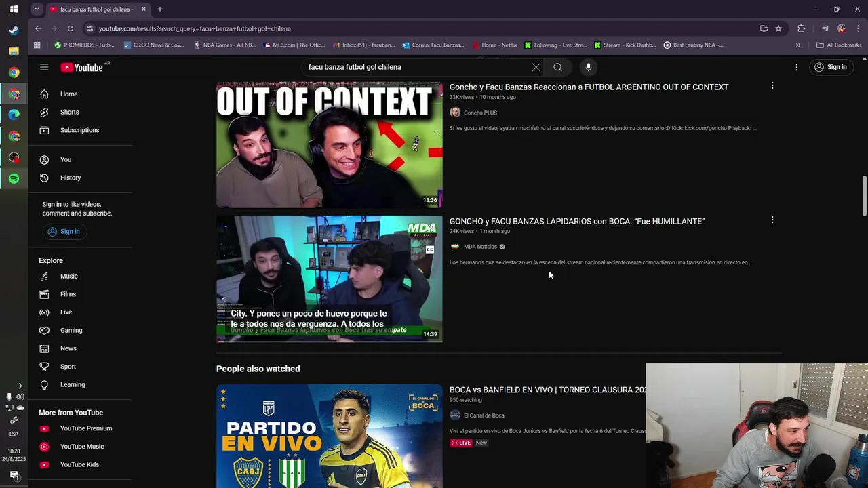
Task: Open YouTube settings three-dot menu
Action: 796,67
